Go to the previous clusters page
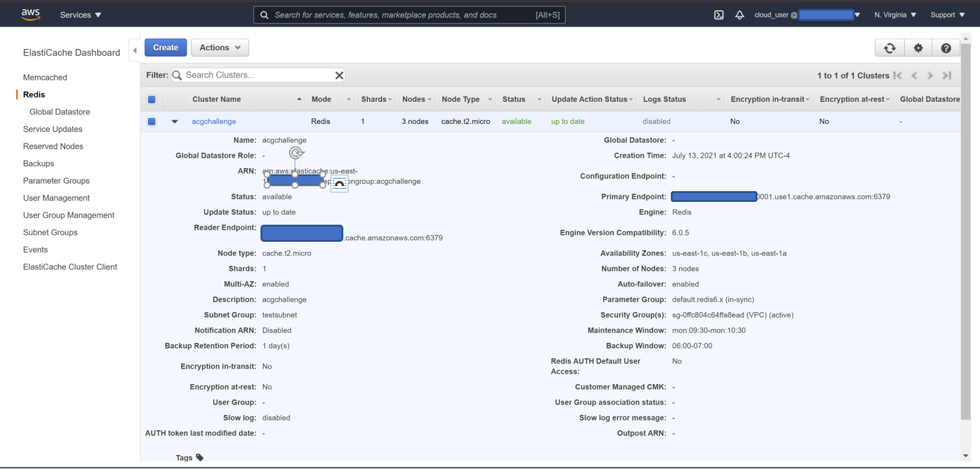980x469 pixels. [x=914, y=75]
